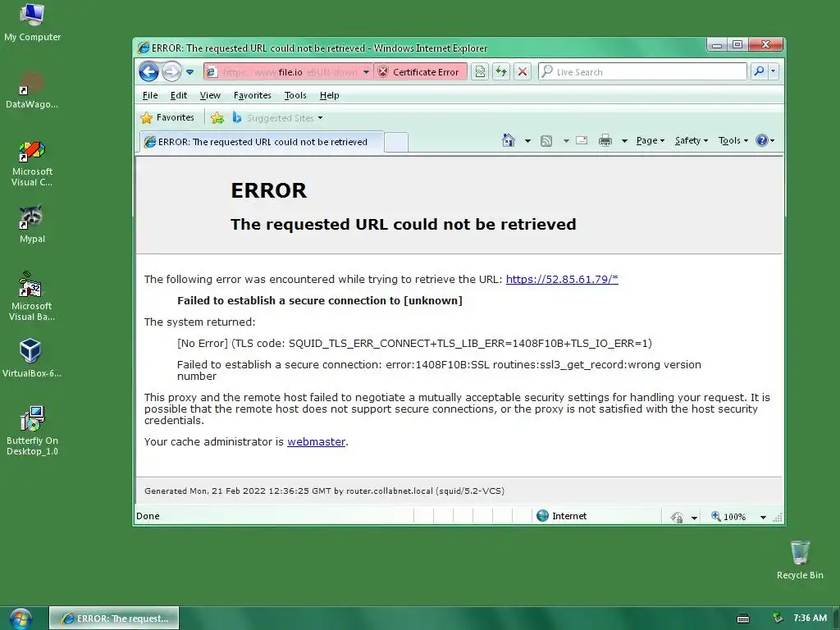Click the Generated Mon, 21 Feb 2022 footer text
840x630 pixels.
324,491
